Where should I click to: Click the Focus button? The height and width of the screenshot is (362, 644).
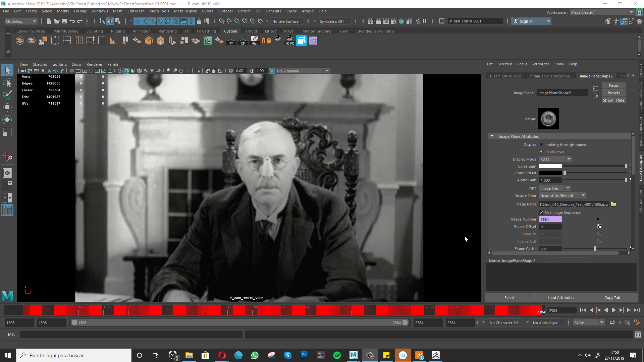613,85
